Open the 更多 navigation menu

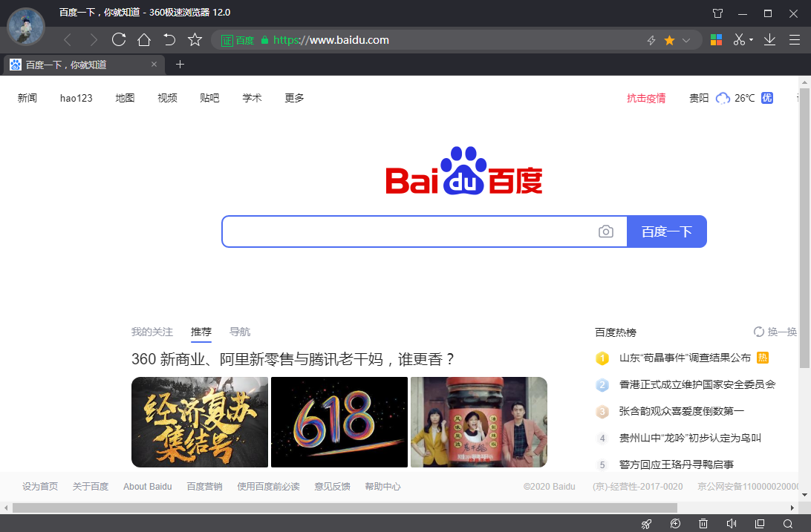pyautogui.click(x=294, y=97)
